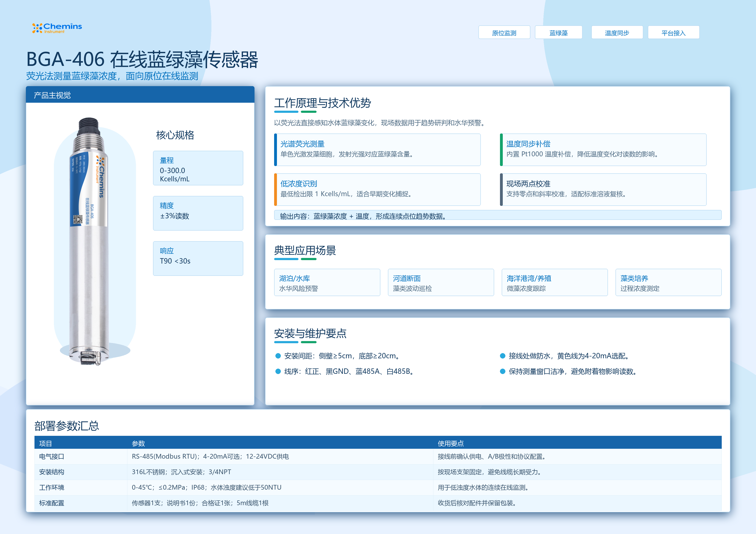Click the sentence starting 以荧光法直接感知
Viewport: 756px width, 534px height.
click(380, 123)
